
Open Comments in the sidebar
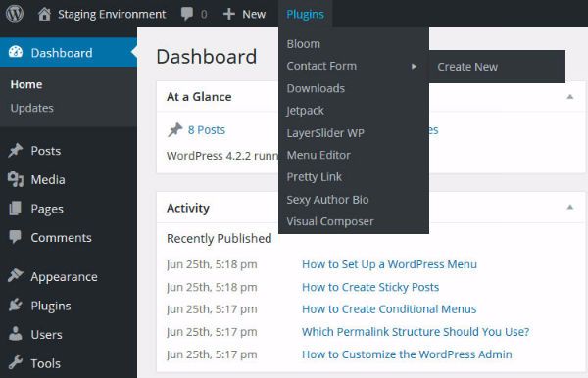pyautogui.click(x=61, y=238)
